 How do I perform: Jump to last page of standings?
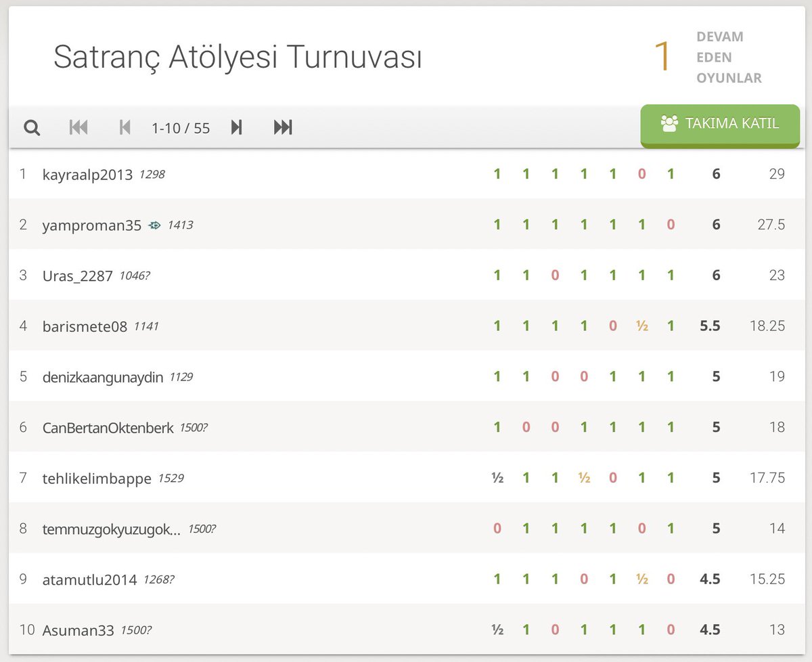[x=283, y=127]
